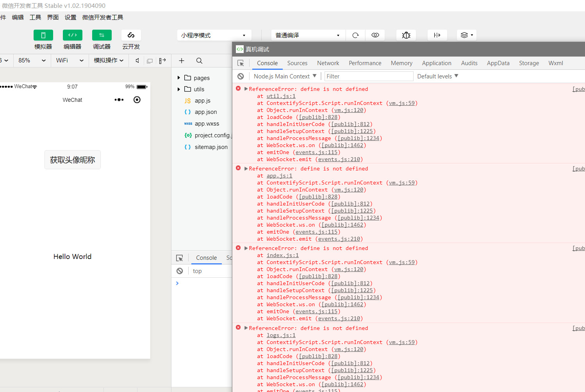Click the 获取头像昵称 button in simulator
The width and height of the screenshot is (585, 392).
coord(73,160)
